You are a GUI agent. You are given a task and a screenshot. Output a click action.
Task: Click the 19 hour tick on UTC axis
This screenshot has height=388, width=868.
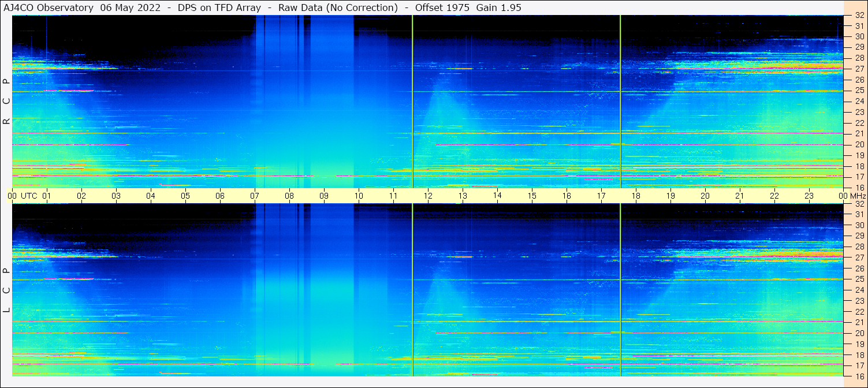click(670, 196)
